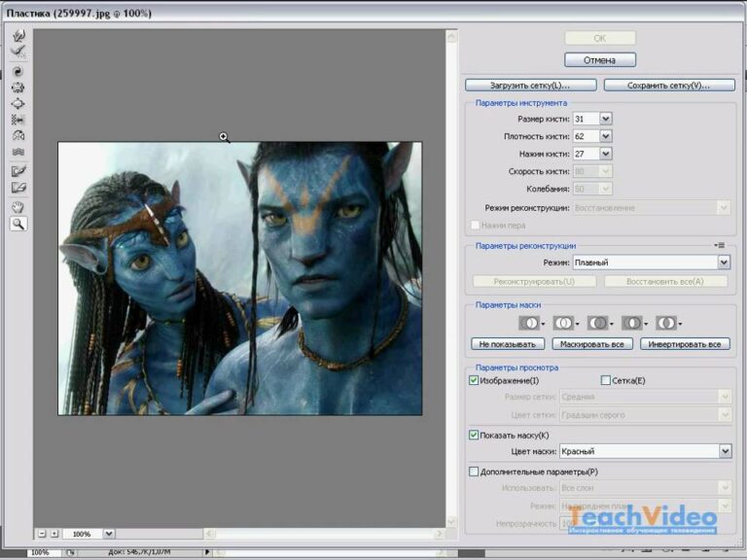Screen dimensions: 747x560
Task: Click the Размер кисти value field
Action: click(586, 119)
